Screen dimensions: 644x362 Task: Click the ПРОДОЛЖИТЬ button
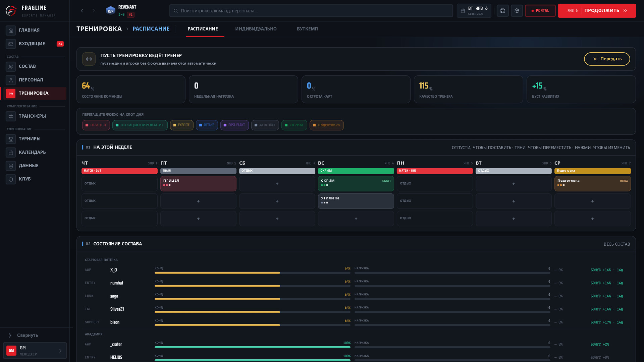[597, 11]
